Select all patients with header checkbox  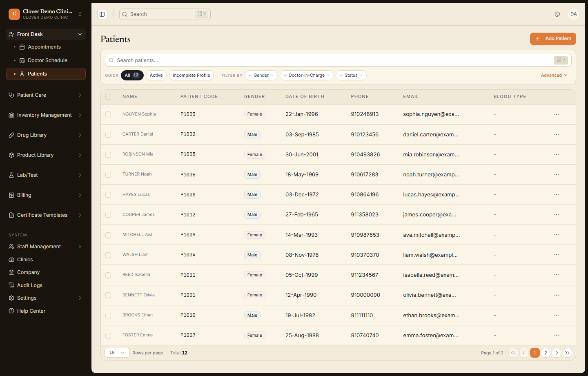click(x=108, y=97)
